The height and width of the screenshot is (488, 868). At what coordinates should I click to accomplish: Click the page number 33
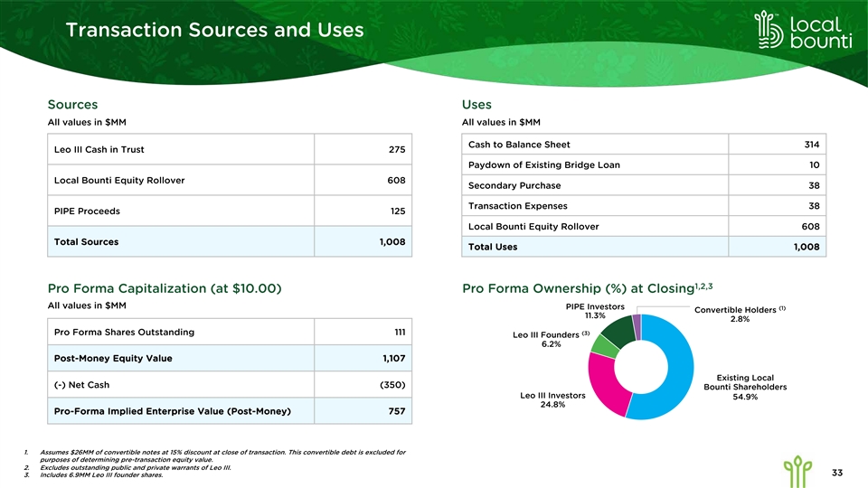click(836, 470)
